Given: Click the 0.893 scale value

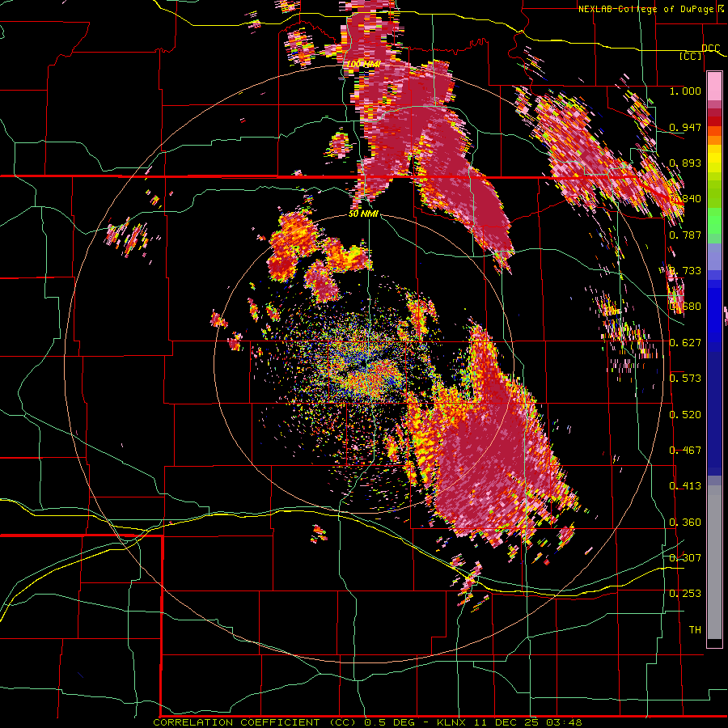Looking at the screenshot, I should [685, 163].
